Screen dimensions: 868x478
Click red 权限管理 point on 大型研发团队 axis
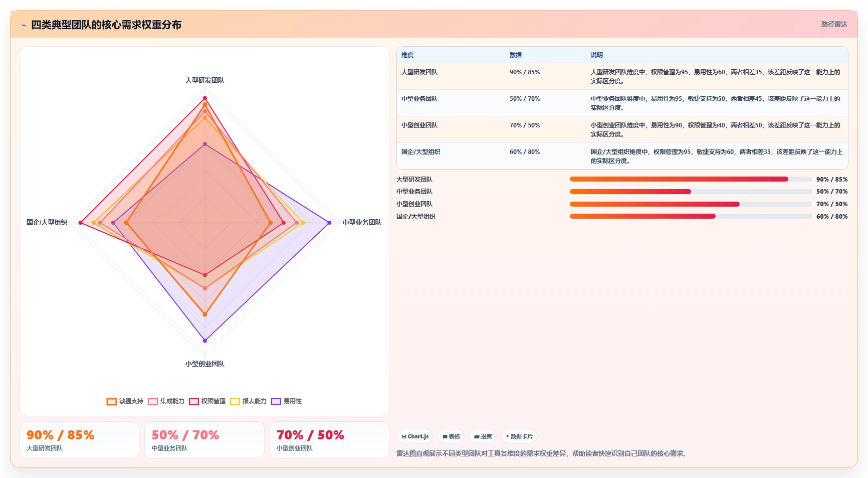(205, 98)
